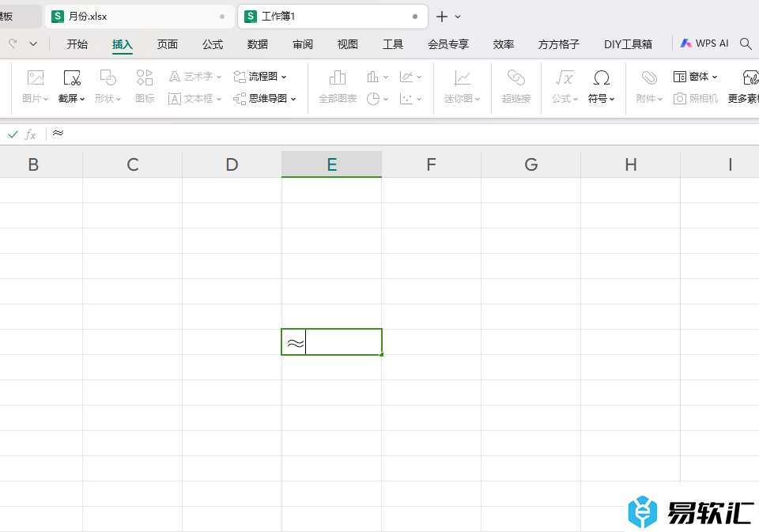Image resolution: width=759 pixels, height=532 pixels.
Task: Click the 照相机 camera tool
Action: pyautogui.click(x=696, y=99)
